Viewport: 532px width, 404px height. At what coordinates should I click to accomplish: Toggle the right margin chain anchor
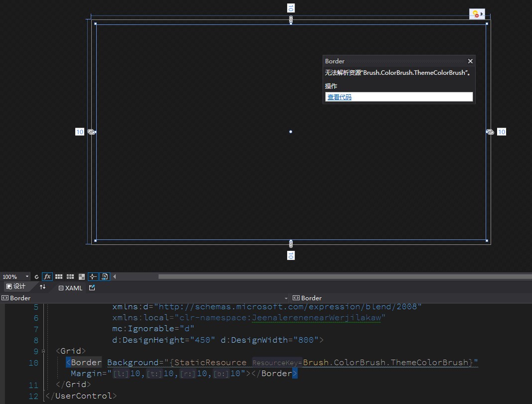[490, 132]
